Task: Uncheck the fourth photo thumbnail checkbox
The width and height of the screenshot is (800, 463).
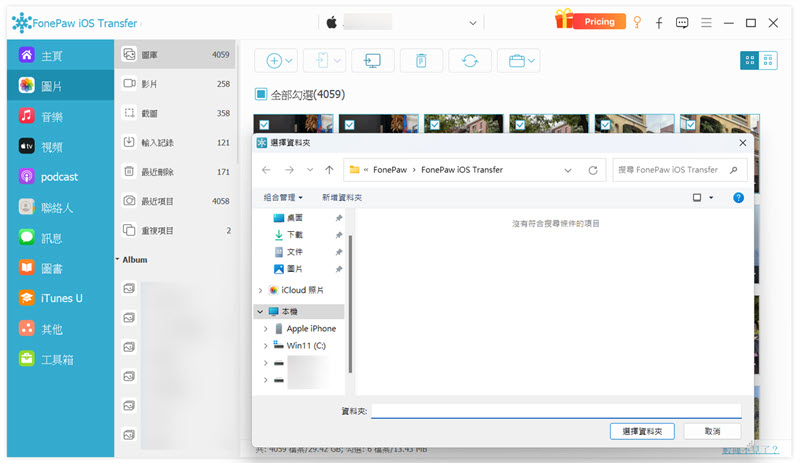Action: tap(520, 125)
